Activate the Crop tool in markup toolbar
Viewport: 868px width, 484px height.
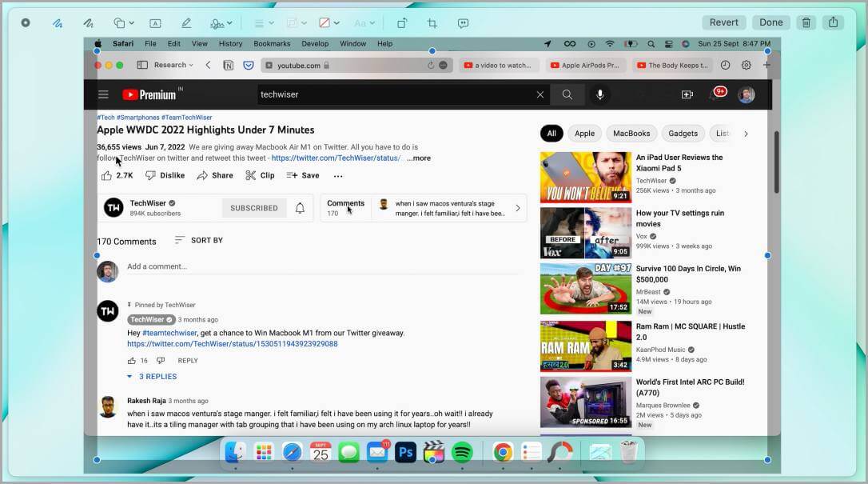coord(432,23)
